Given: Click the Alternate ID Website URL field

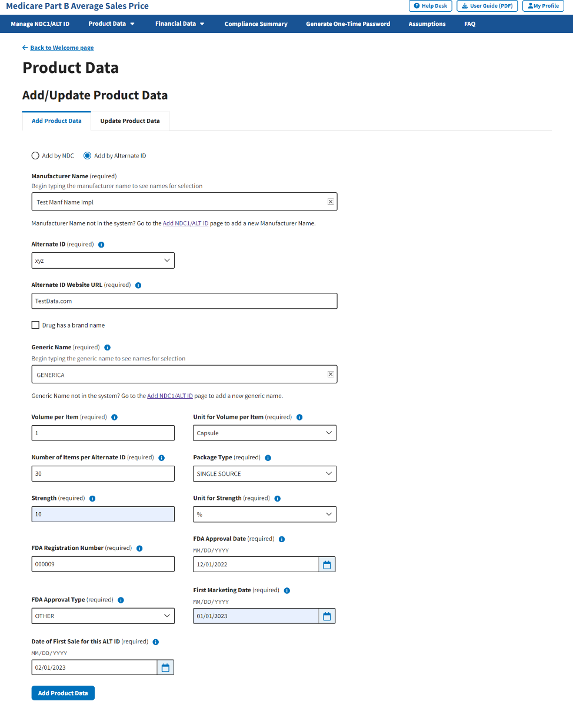Looking at the screenshot, I should tap(184, 301).
